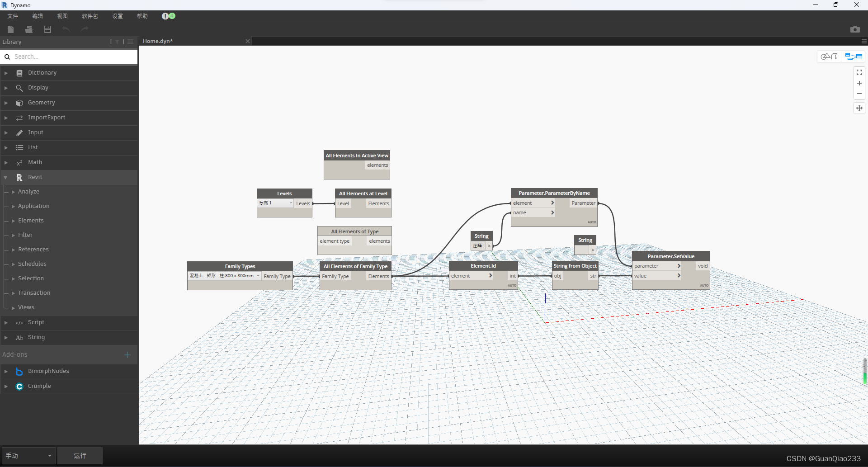Click the Undo arrow icon
This screenshot has height=467, width=868.
coord(66,29)
